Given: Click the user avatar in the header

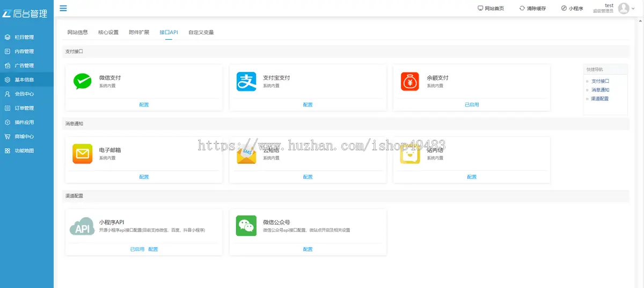Looking at the screenshot, I should pyautogui.click(x=624, y=8).
